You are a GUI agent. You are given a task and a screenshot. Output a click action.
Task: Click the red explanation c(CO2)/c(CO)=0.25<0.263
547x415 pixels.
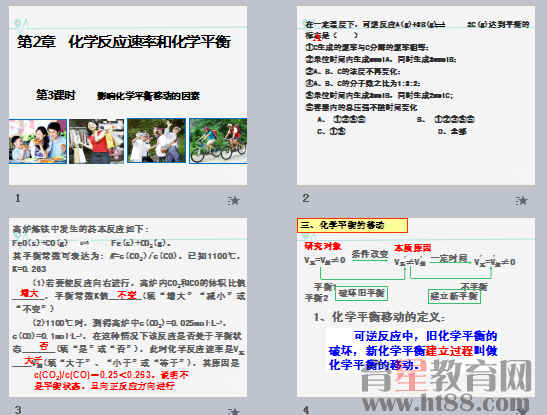tap(111, 380)
